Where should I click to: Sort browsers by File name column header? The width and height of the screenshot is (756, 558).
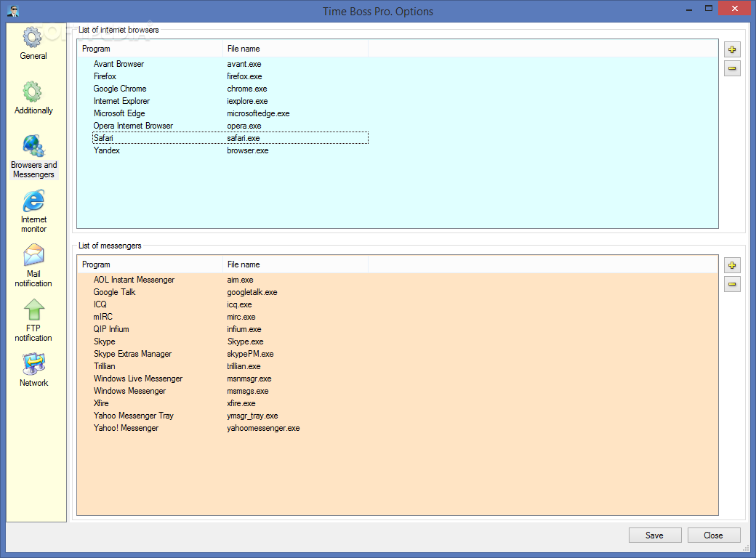[295, 49]
